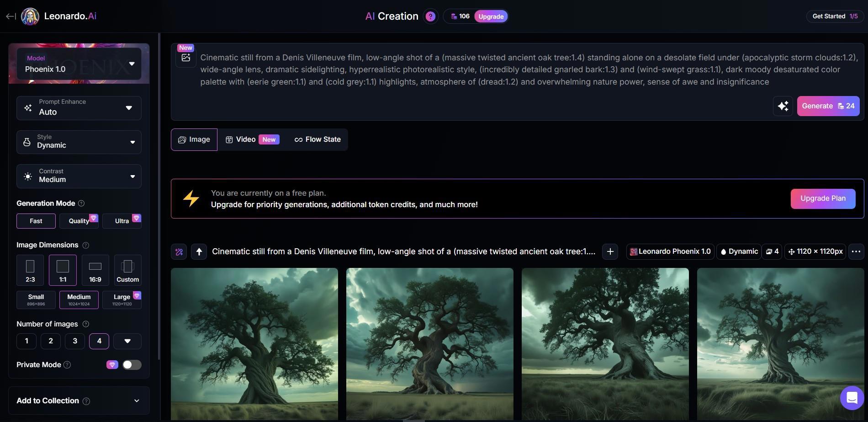Open the Prompt Enhance dropdown
868x422 pixels.
pos(79,108)
